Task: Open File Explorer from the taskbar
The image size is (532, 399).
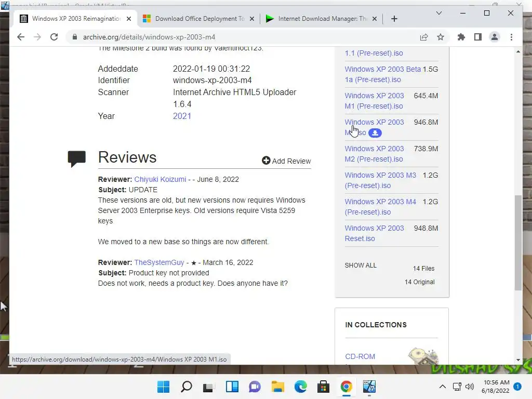Action: point(277,387)
